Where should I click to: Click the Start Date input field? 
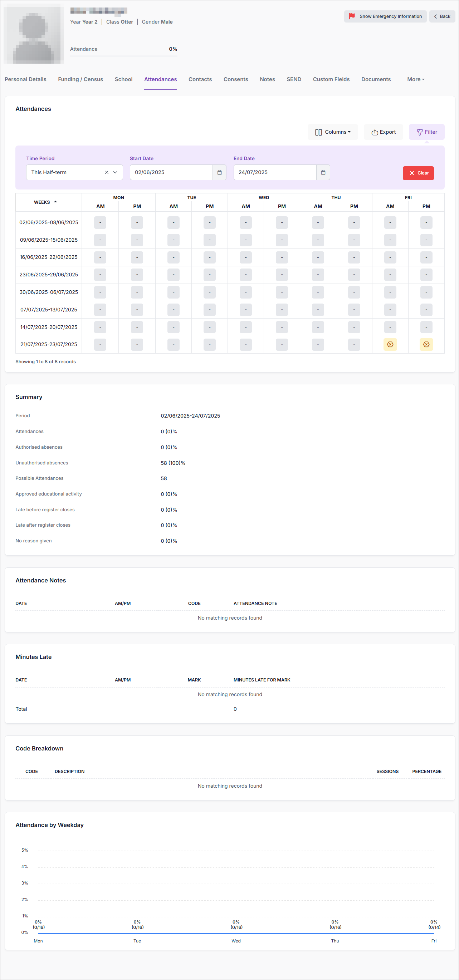tap(171, 172)
